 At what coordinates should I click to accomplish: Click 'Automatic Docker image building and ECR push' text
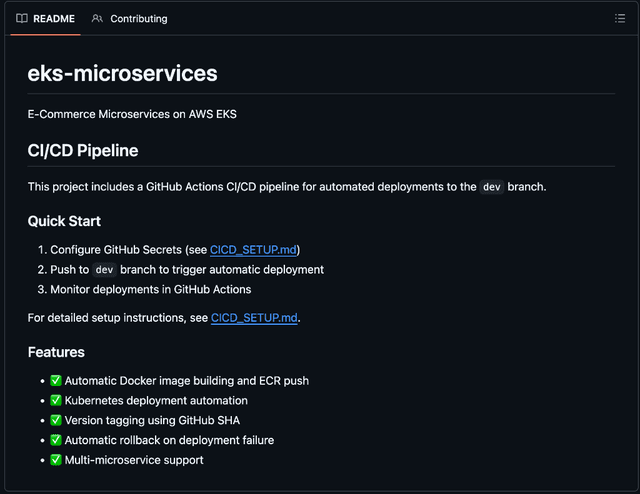[x=187, y=381]
